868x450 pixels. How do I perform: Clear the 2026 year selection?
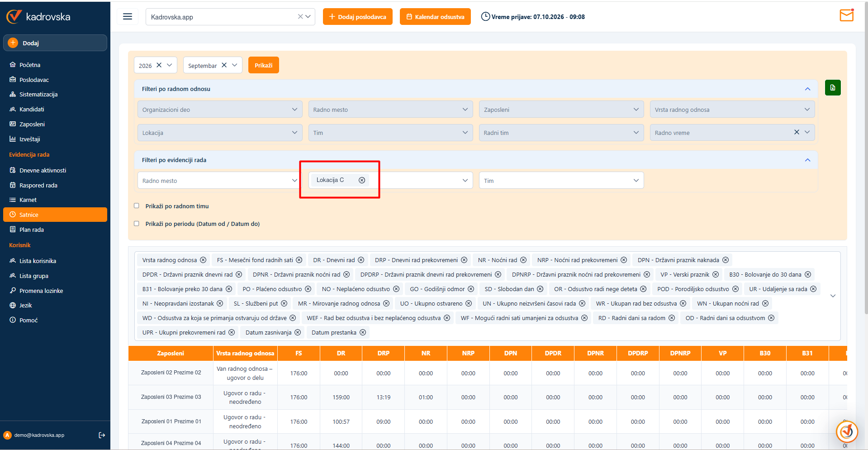click(x=159, y=65)
